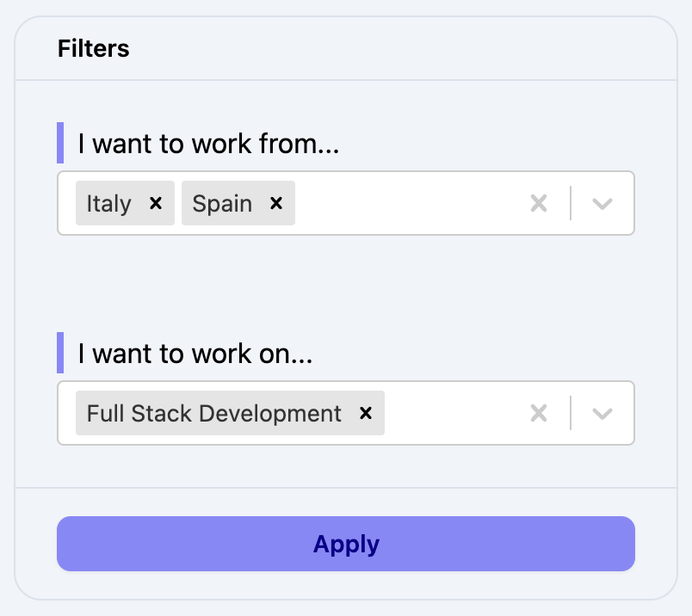This screenshot has width=692, height=616.
Task: Remove the Spain tag with its x
Action: tap(276, 204)
